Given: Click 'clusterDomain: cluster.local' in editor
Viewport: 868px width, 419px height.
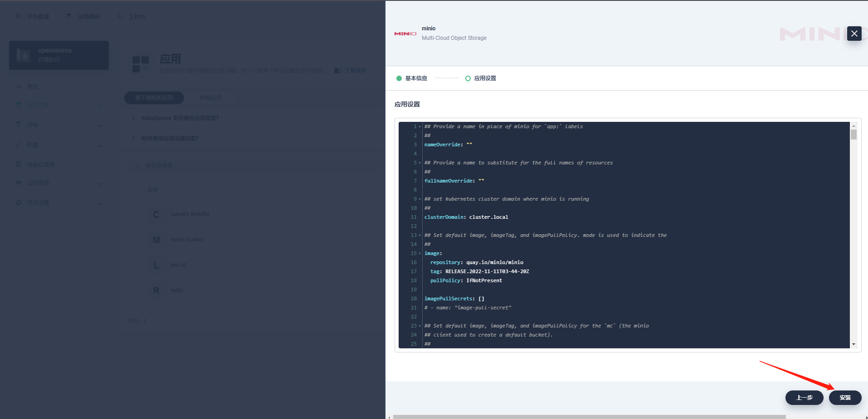Looking at the screenshot, I should (466, 217).
